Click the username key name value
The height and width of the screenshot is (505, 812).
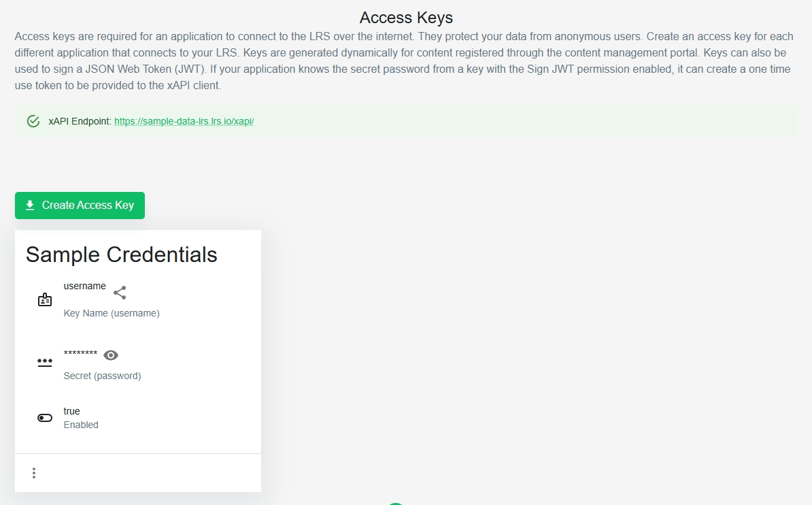[x=85, y=287]
